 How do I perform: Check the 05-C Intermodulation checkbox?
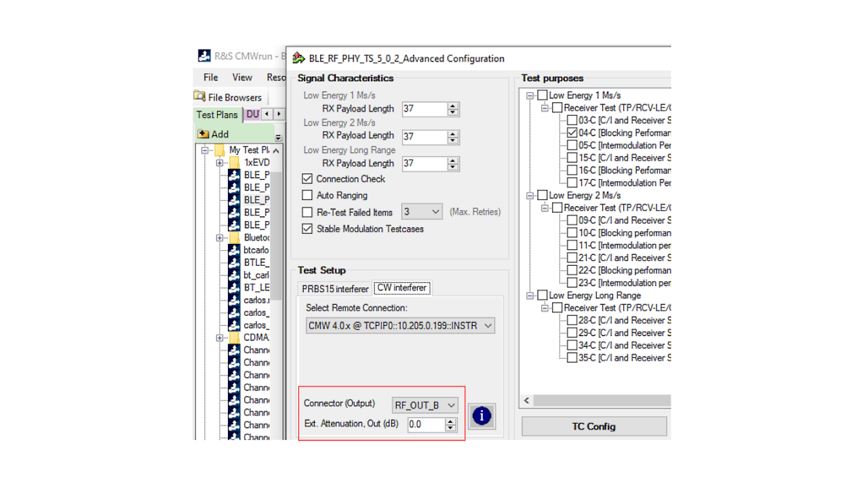[572, 146]
